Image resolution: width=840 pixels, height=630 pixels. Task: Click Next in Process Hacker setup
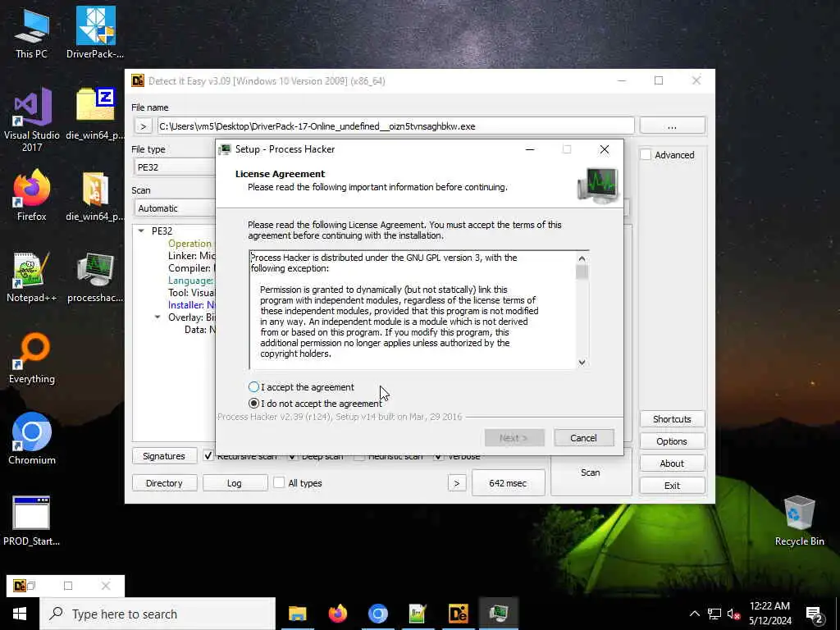click(x=514, y=438)
